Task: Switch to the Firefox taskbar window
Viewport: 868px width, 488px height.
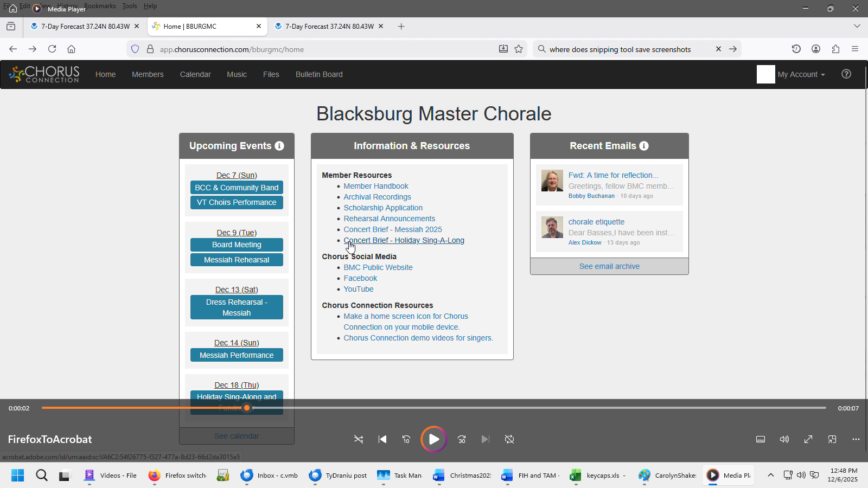Action: click(x=177, y=476)
